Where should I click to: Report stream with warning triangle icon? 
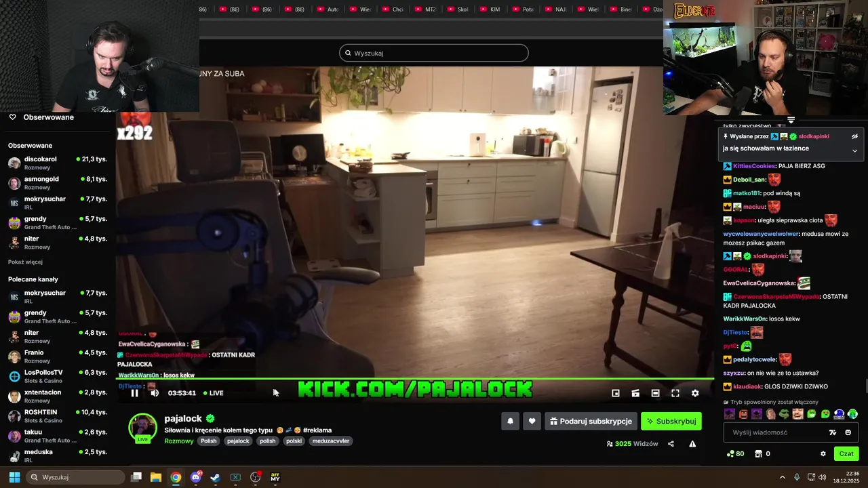click(x=692, y=444)
